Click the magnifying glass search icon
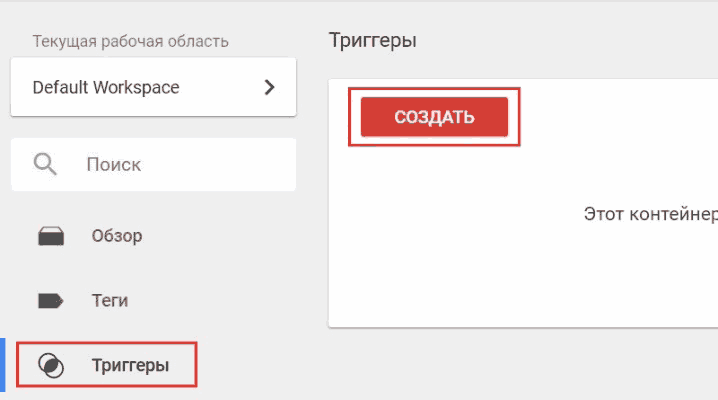Image resolution: width=718 pixels, height=400 pixels. (45, 164)
